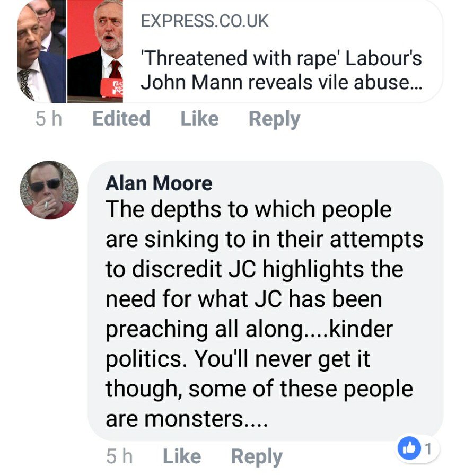Viewport: 456px width, 476px height.
Task: Reply to the comment with the Express article
Action: pyautogui.click(x=274, y=119)
